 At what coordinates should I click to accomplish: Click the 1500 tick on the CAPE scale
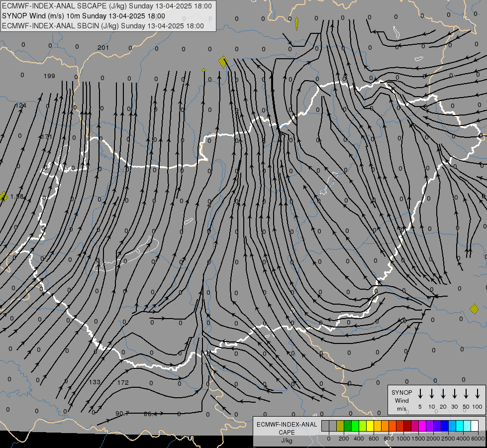click(x=418, y=439)
